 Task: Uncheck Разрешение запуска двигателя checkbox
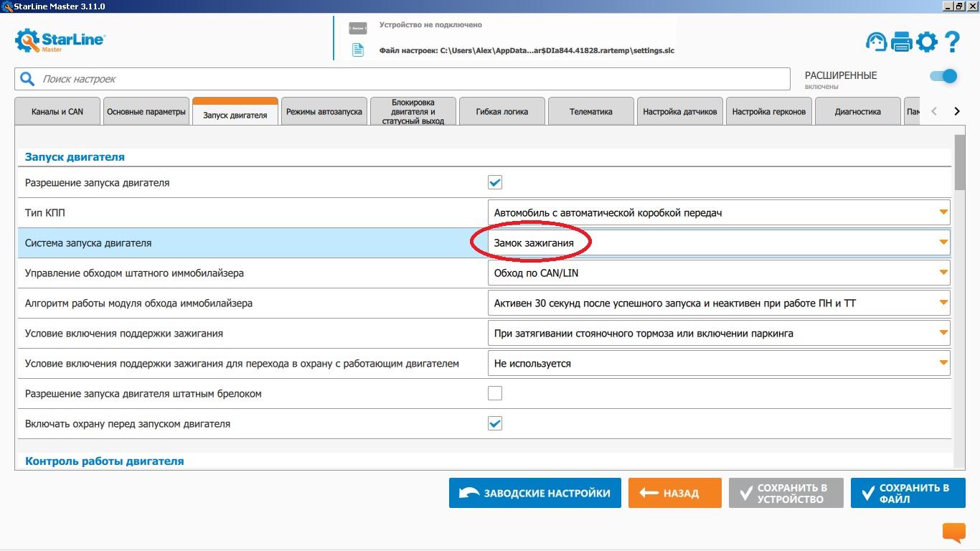point(495,182)
